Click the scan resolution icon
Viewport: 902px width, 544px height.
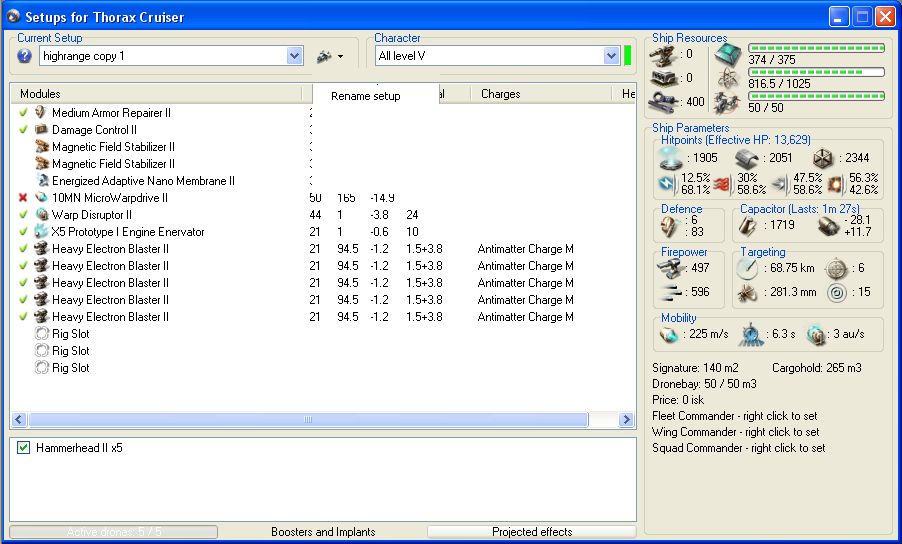coord(747,293)
